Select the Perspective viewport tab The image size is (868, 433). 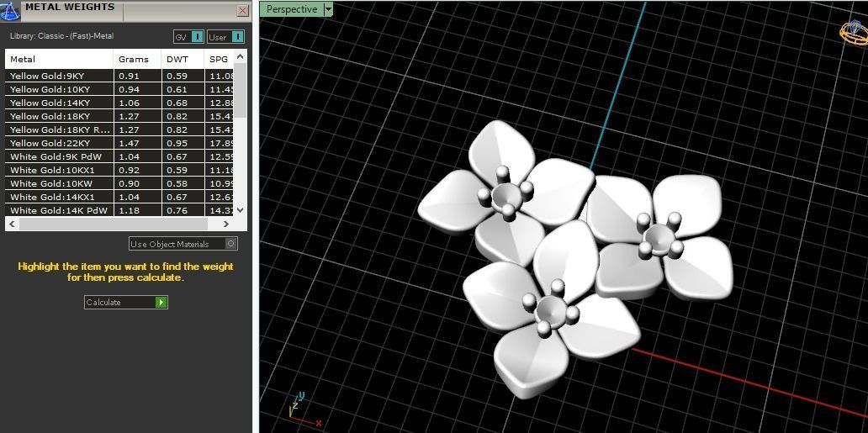click(292, 9)
